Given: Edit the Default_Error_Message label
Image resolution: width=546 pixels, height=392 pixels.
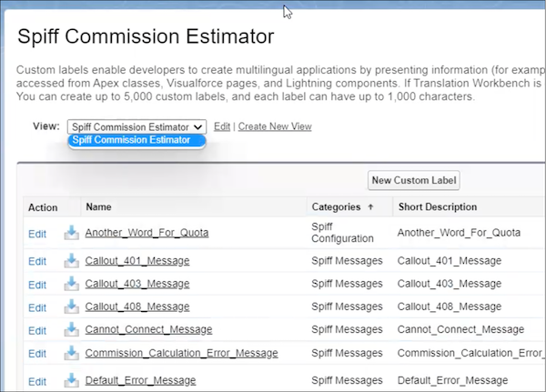Looking at the screenshot, I should [x=37, y=382].
